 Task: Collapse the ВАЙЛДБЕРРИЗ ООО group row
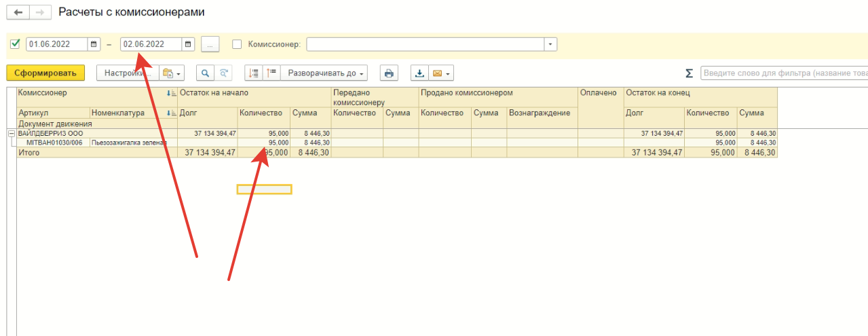pos(12,134)
